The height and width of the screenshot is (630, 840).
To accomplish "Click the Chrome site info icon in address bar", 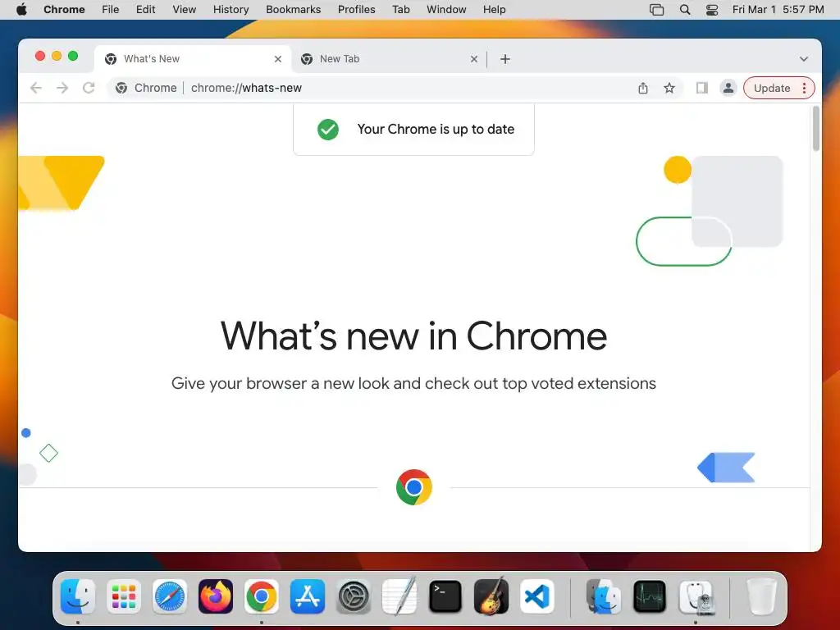I will [x=121, y=88].
